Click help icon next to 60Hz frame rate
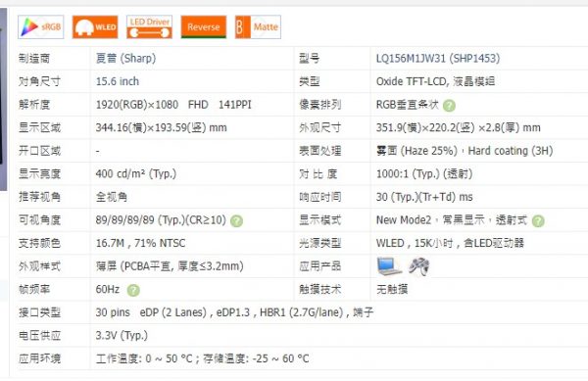 click(133, 290)
